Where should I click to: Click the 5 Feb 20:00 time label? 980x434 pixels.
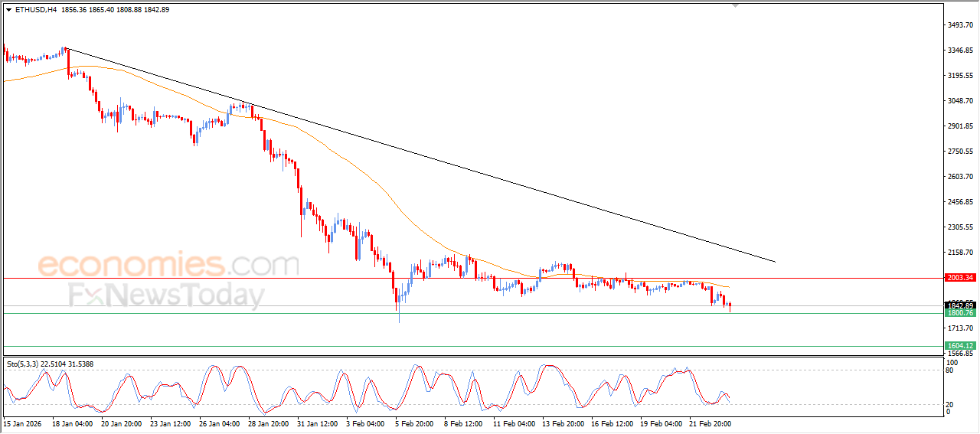tap(413, 423)
